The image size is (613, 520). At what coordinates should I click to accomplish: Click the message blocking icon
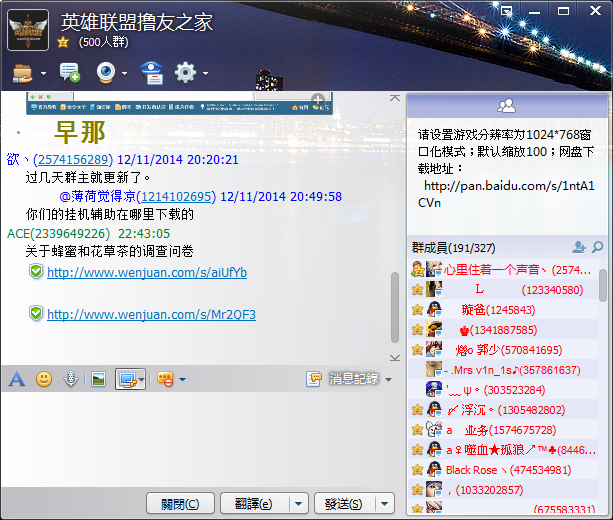[165, 379]
